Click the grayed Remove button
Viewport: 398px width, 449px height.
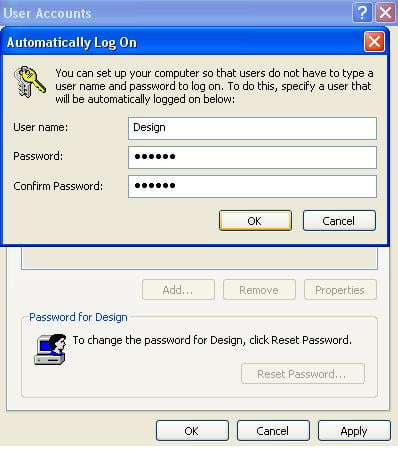pyautogui.click(x=259, y=290)
